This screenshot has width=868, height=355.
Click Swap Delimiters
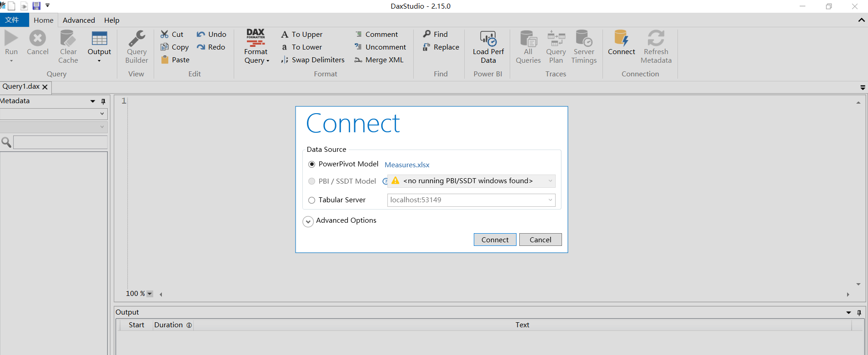313,60
